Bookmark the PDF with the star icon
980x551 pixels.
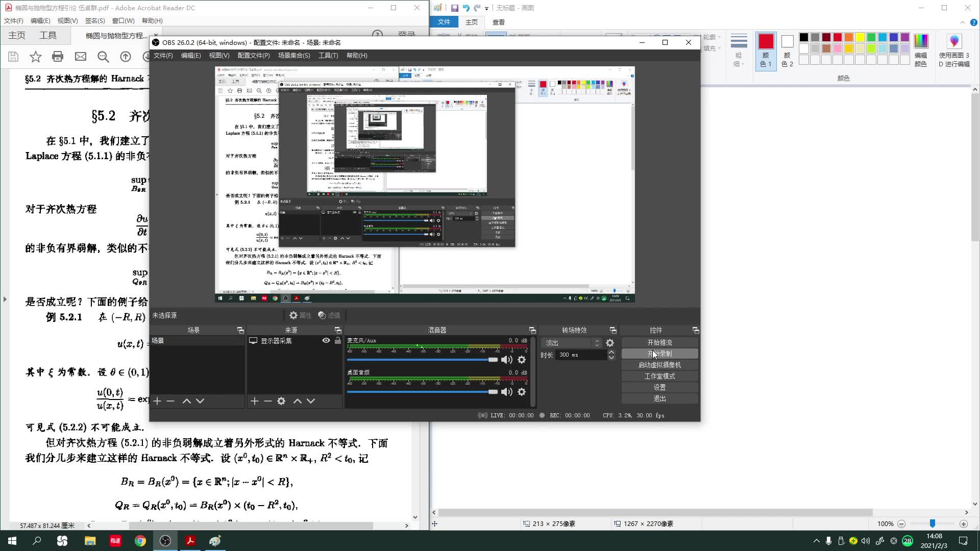(35, 57)
